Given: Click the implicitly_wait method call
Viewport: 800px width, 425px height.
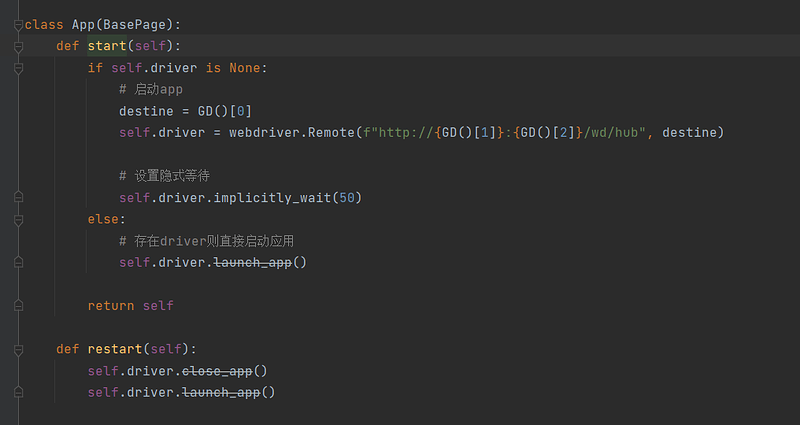Looking at the screenshot, I should tap(269, 198).
